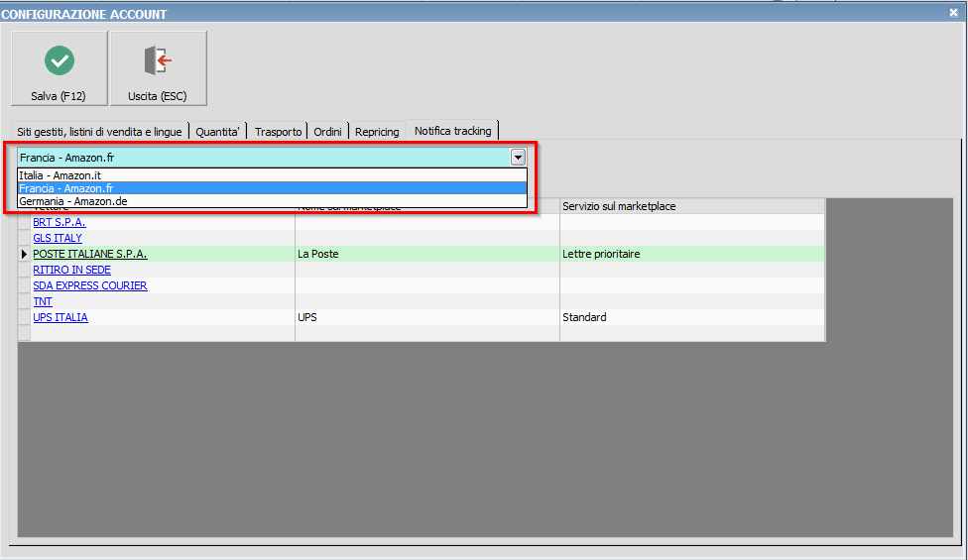Open the SDA EXPRESS COURIER link

(x=90, y=285)
